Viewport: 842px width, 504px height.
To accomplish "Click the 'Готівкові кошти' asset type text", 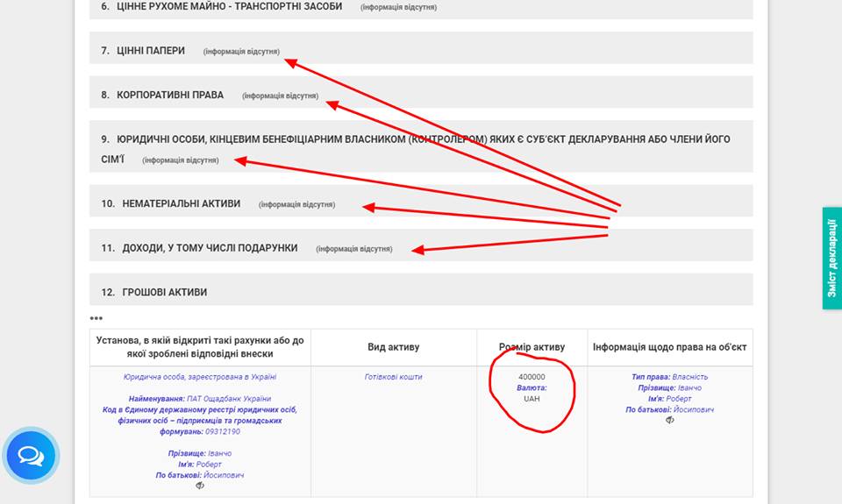I will (x=393, y=377).
